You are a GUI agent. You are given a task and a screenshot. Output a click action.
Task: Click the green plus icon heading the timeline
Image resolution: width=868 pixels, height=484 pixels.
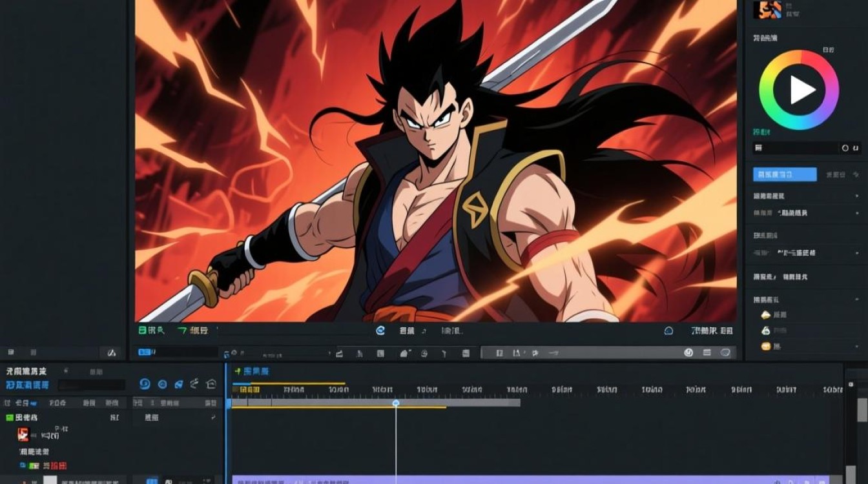point(238,371)
